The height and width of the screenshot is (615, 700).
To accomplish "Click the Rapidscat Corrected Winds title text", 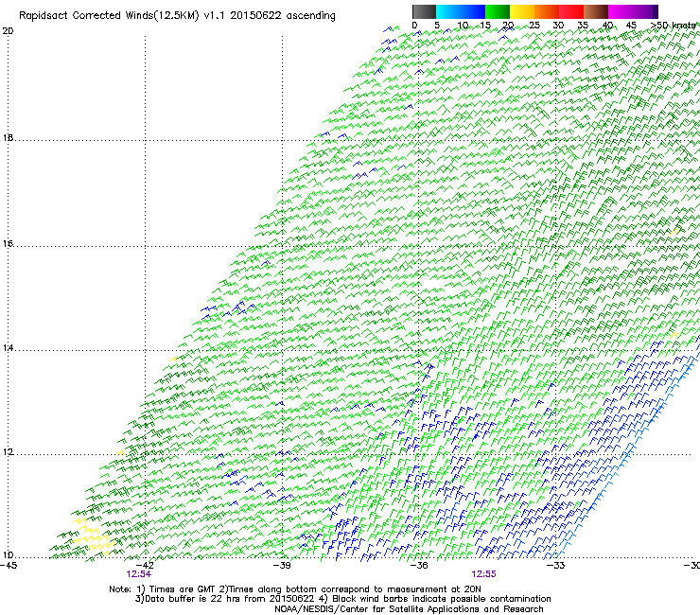I will (x=177, y=16).
